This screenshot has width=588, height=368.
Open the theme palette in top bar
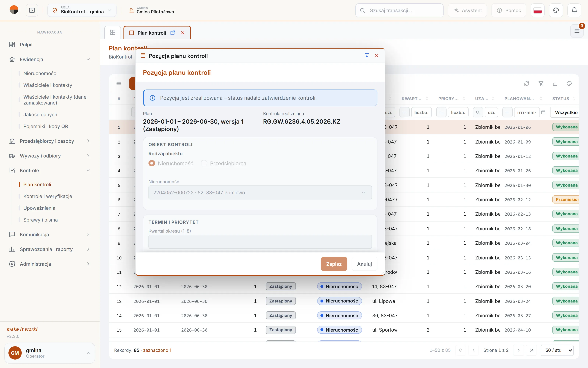tap(556, 10)
